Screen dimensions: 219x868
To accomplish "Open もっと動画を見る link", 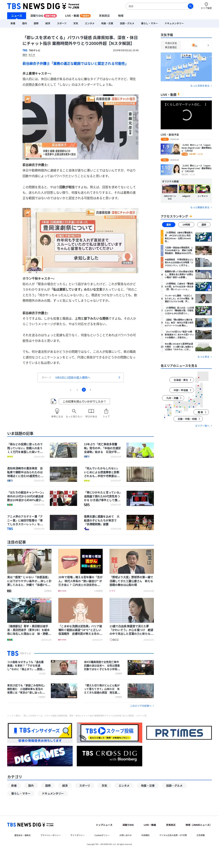I will click(x=201, y=207).
